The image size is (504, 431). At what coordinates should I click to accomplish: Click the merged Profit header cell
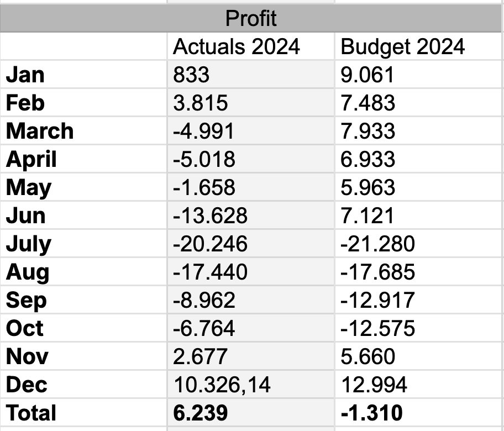click(251, 19)
